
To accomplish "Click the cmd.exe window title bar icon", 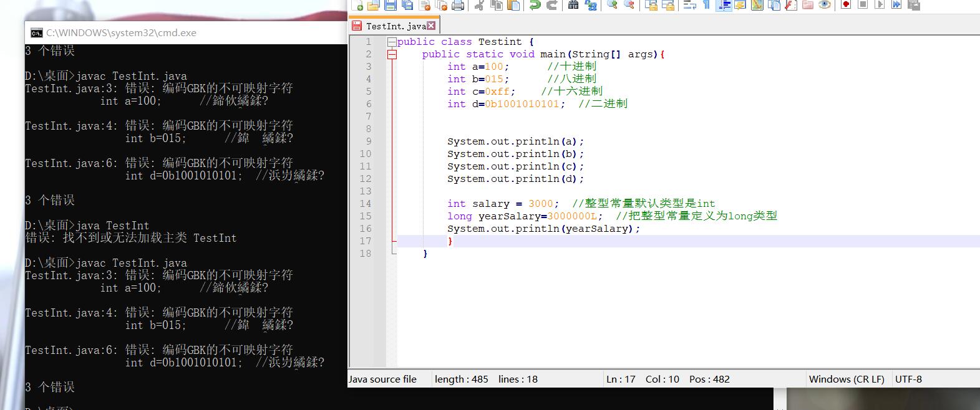I will click(37, 33).
